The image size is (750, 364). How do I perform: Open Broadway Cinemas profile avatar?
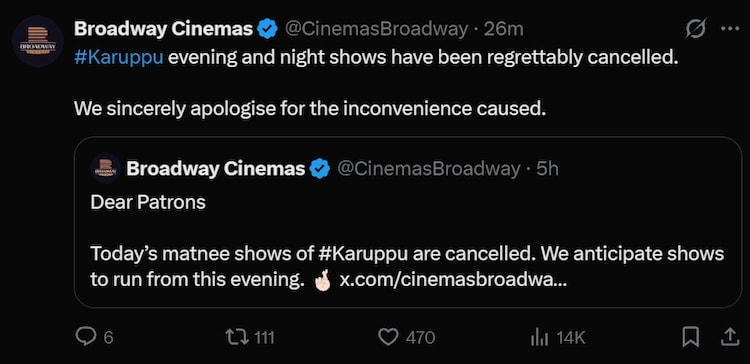coord(38,41)
